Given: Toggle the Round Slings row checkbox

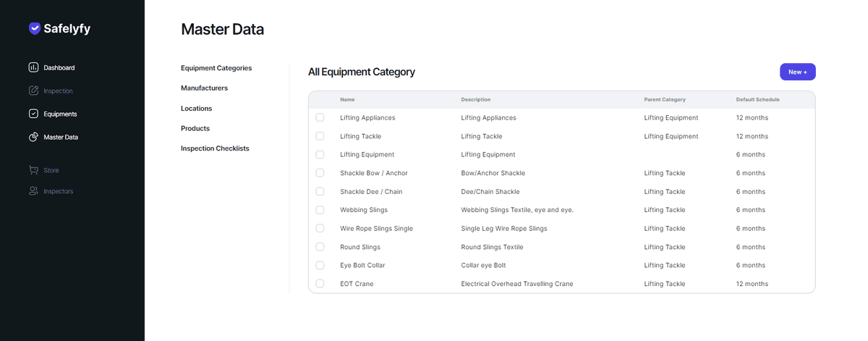Looking at the screenshot, I should (320, 247).
